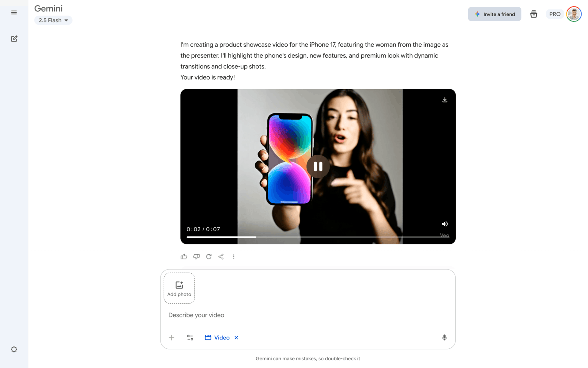Viewport: 588px width, 368px height.
Task: Remove the Video tool with the X
Action: pyautogui.click(x=236, y=338)
